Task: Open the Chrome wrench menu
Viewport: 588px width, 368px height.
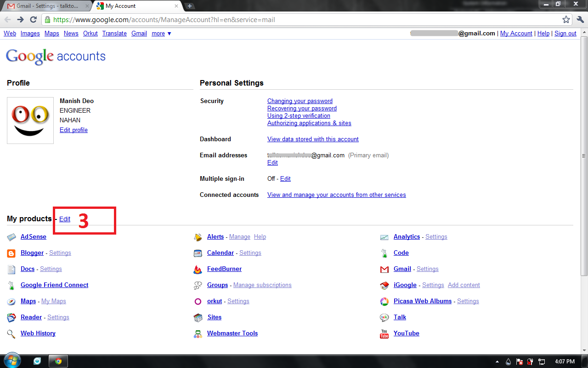Action: point(580,20)
